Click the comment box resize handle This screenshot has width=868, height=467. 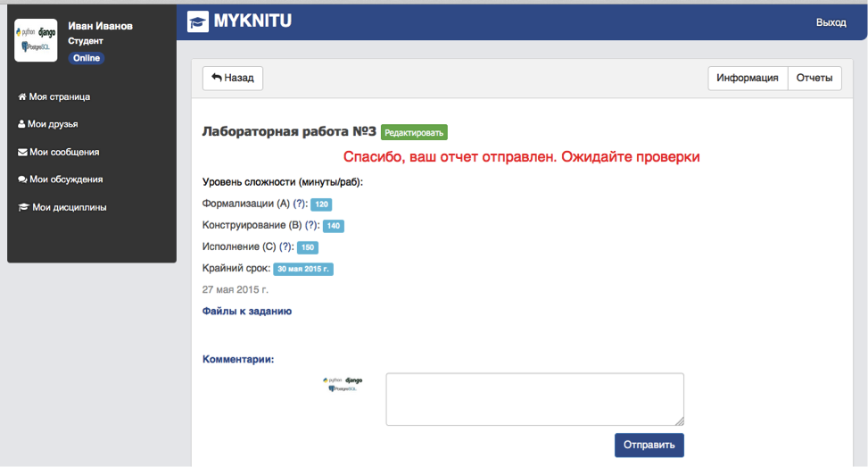679,421
